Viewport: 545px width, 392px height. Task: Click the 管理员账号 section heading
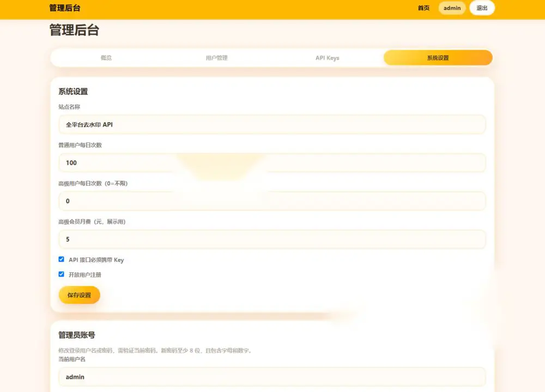pyautogui.click(x=77, y=335)
